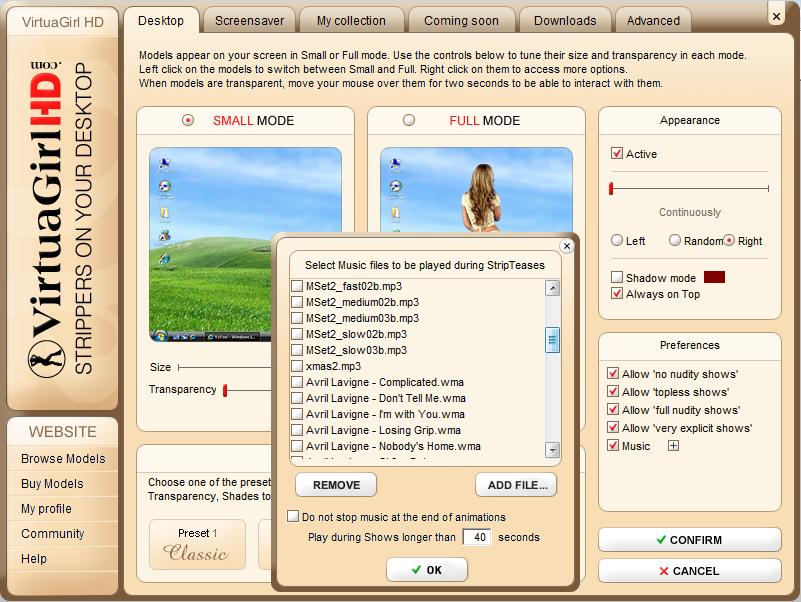The height and width of the screenshot is (602, 801).
Task: Open the Screensaver tab
Action: point(249,20)
